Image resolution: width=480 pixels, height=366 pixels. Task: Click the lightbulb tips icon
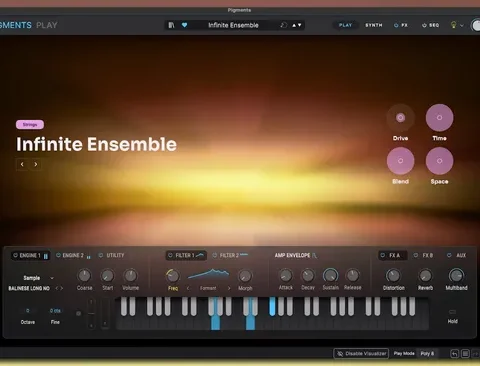click(453, 25)
